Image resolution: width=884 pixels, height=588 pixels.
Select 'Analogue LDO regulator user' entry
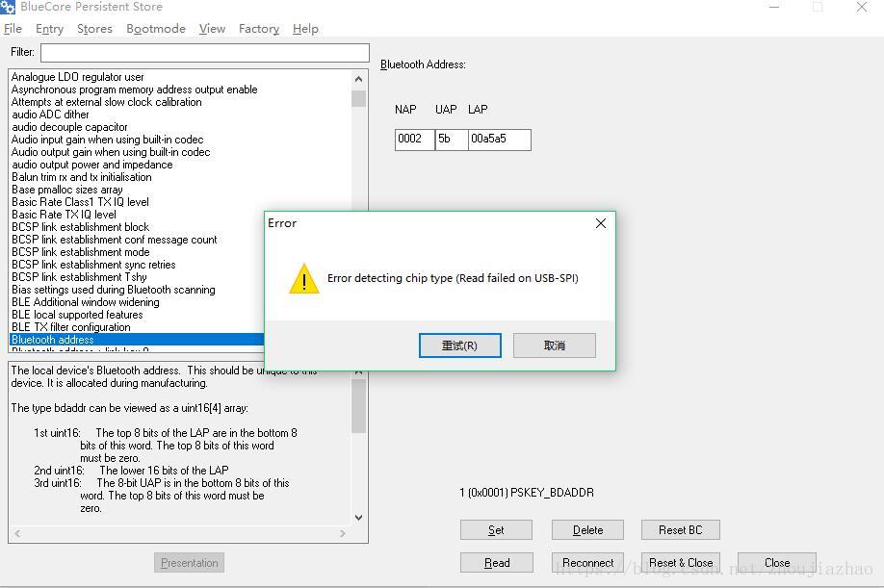(x=78, y=77)
